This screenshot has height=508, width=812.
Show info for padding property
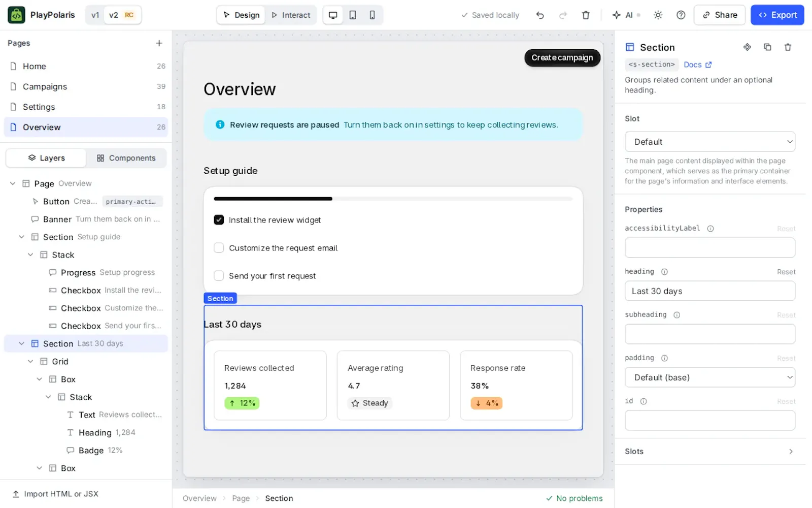[664, 358]
